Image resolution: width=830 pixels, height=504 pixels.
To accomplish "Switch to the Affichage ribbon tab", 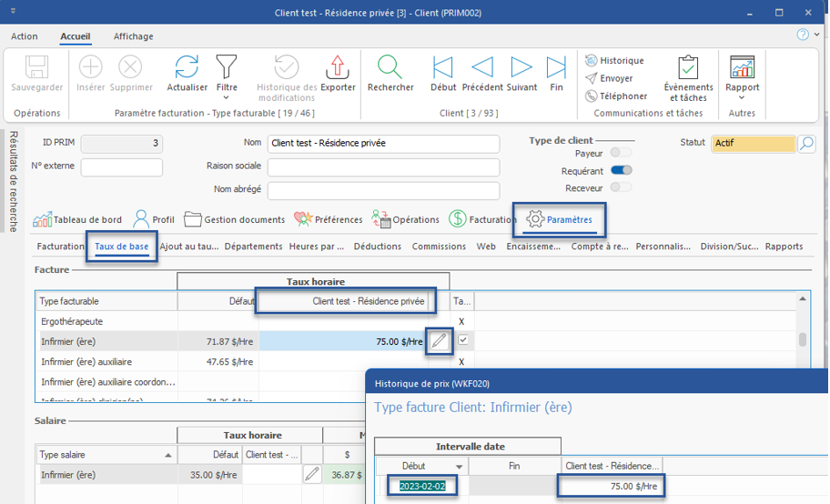I will 133,36.
